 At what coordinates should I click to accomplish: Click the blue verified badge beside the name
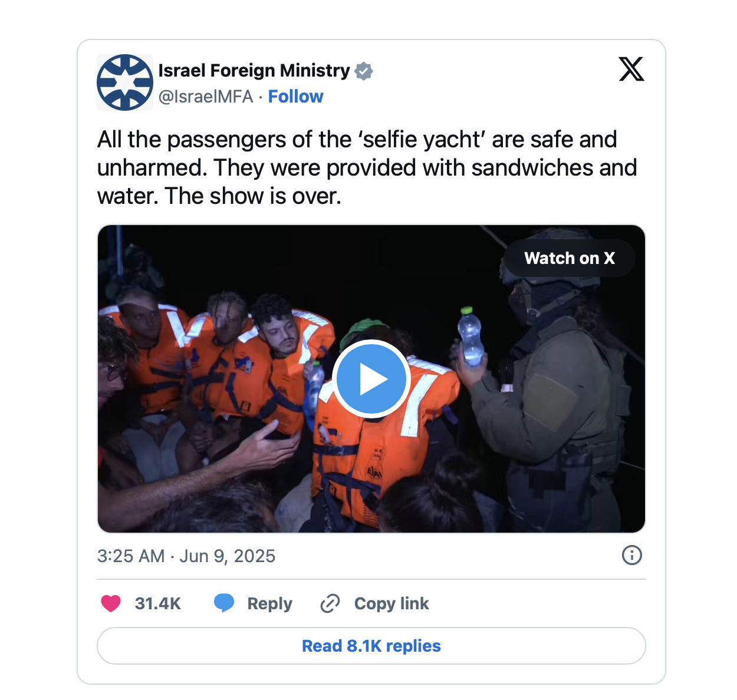[x=364, y=71]
